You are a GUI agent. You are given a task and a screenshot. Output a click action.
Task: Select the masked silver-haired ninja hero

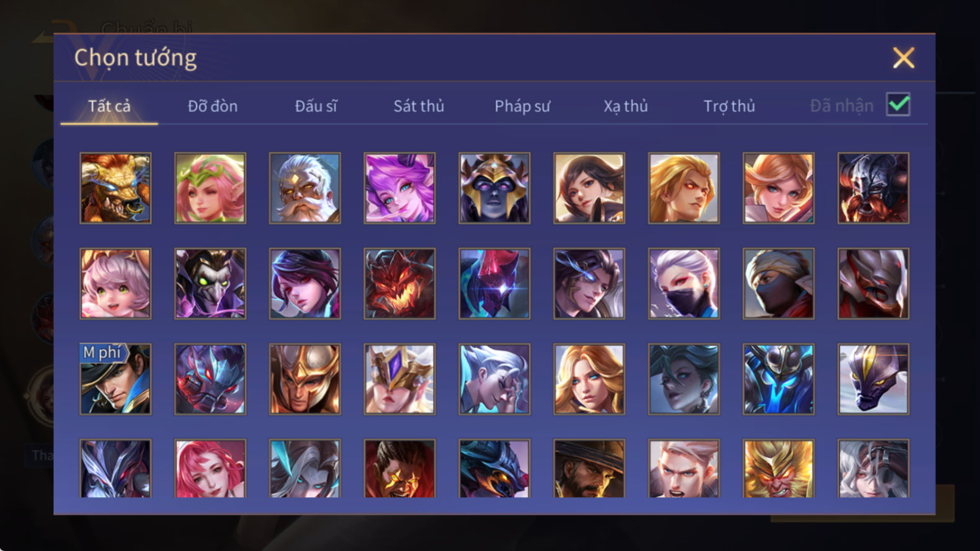[x=684, y=284]
